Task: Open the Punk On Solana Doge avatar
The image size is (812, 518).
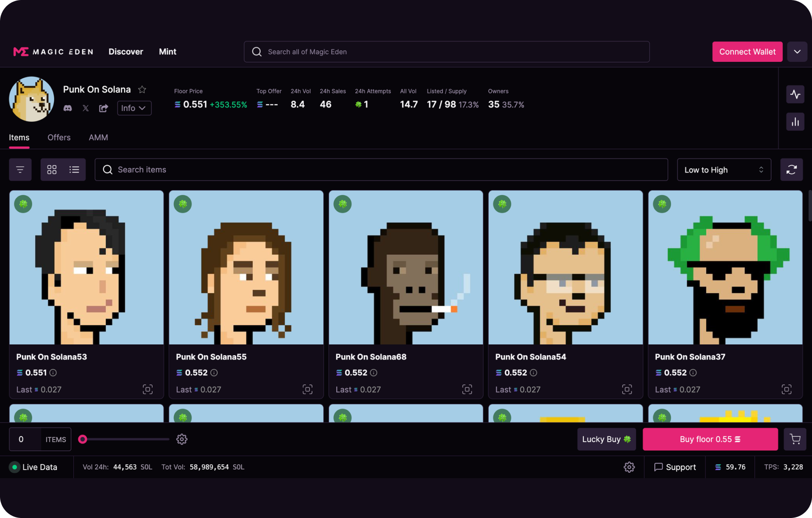Action: [x=32, y=99]
